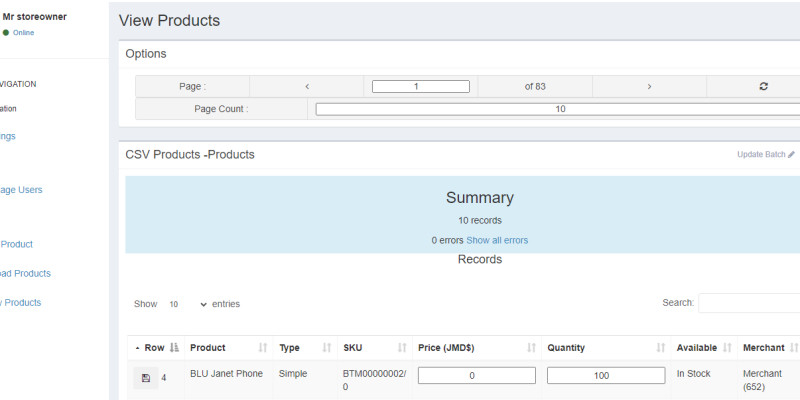
Task: Click the page number input field
Action: point(421,86)
